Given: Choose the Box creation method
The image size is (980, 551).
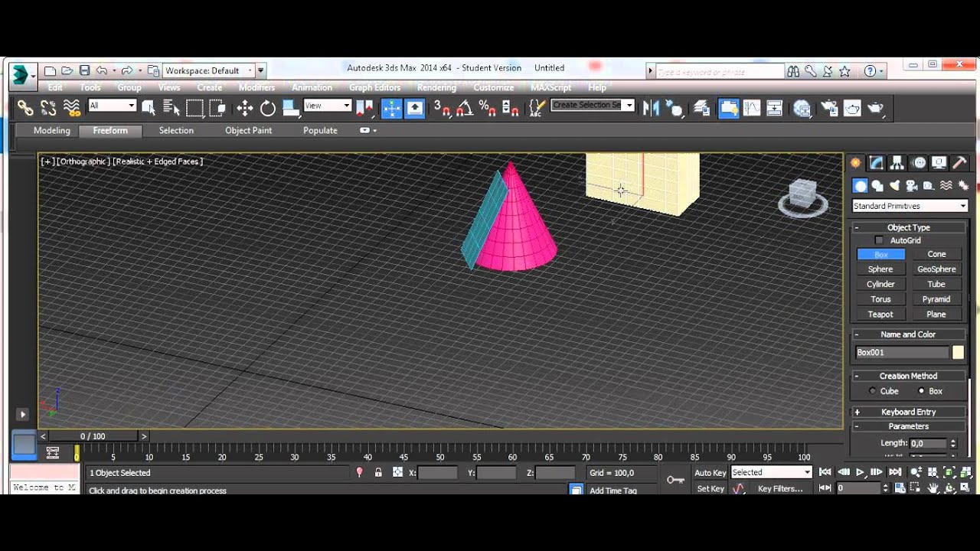Looking at the screenshot, I should pos(921,391).
